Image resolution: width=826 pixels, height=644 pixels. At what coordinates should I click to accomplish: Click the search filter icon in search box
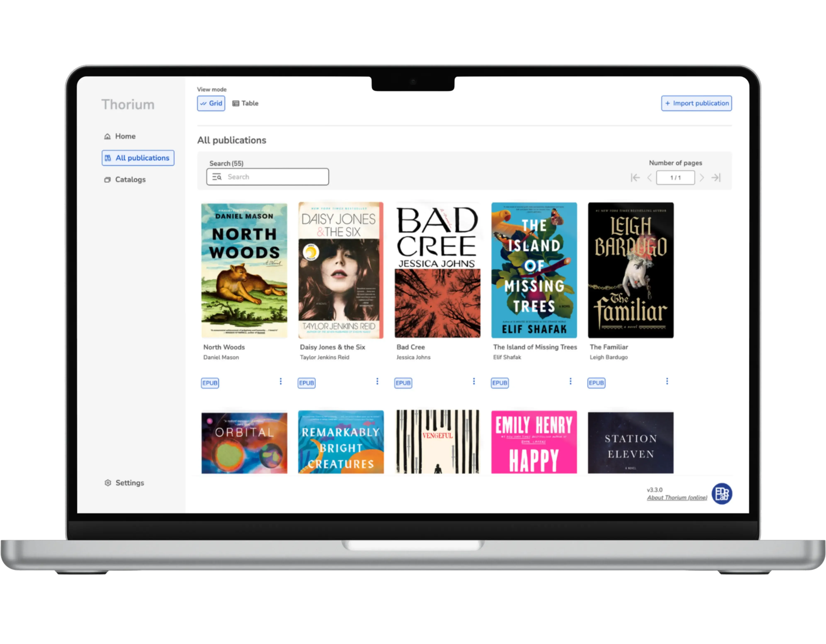pyautogui.click(x=217, y=177)
